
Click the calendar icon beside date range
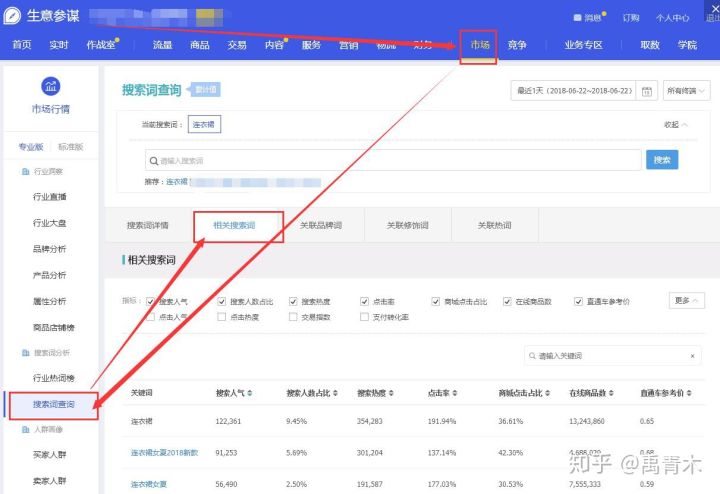648,91
